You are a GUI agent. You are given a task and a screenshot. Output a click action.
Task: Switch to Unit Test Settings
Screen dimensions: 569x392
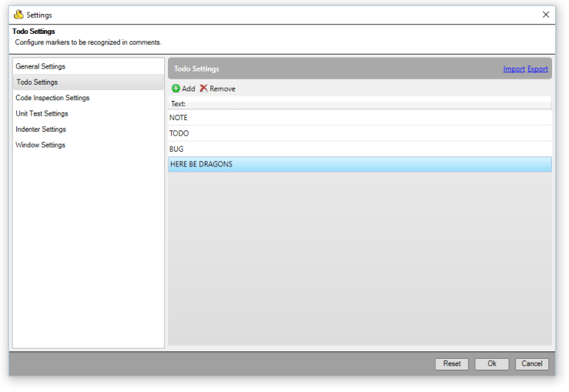[89, 113]
